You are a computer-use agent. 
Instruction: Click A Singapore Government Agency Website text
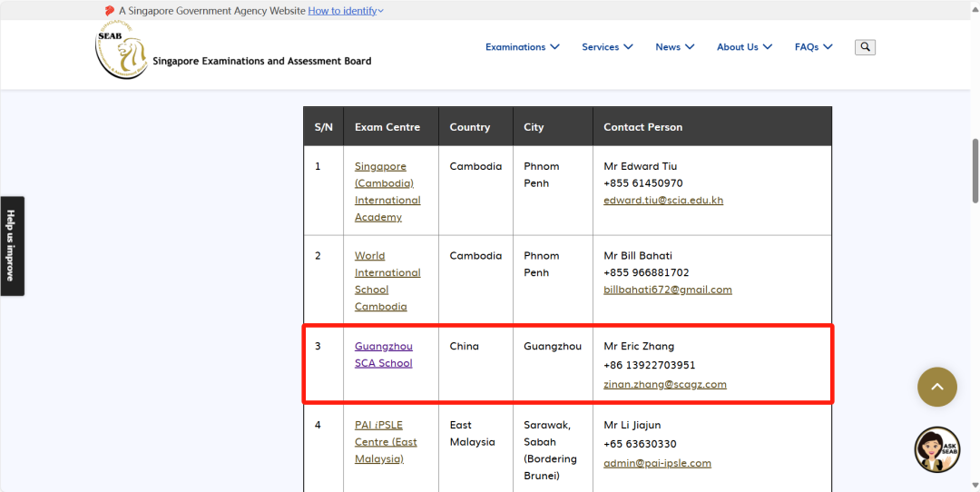(x=211, y=11)
